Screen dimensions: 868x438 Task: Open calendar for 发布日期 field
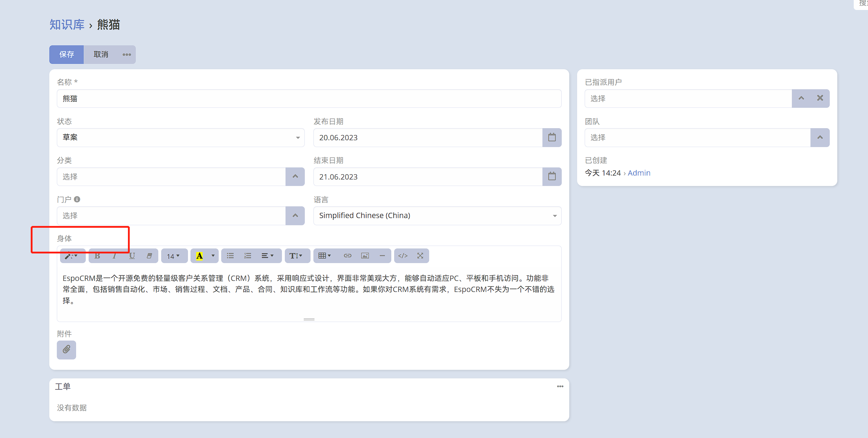552,137
